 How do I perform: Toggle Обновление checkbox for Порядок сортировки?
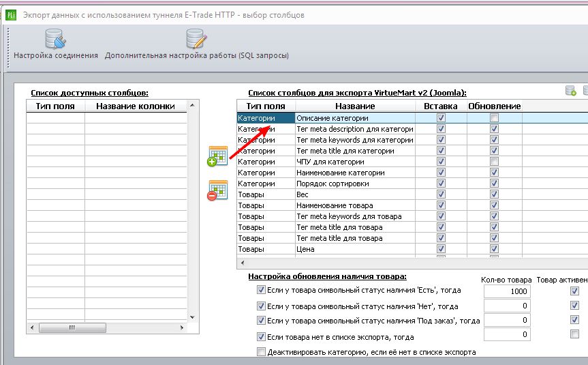494,184
